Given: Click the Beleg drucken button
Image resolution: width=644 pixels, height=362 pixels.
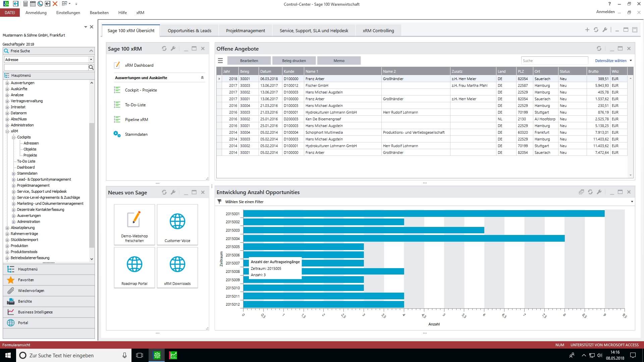Looking at the screenshot, I should click(x=294, y=61).
